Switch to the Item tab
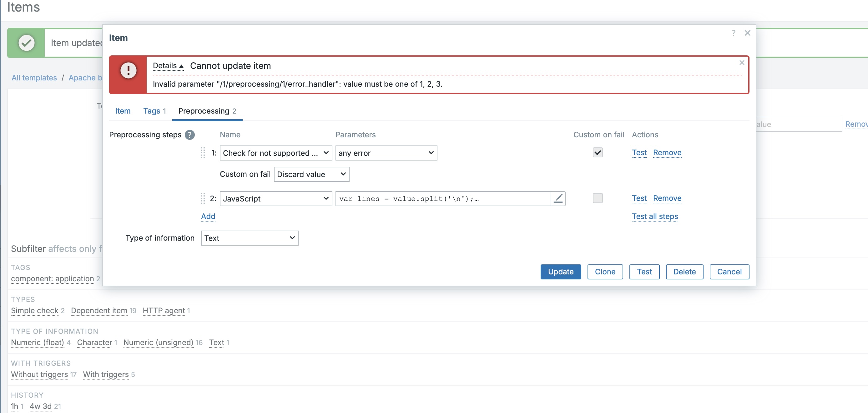The image size is (868, 413). coord(123,111)
